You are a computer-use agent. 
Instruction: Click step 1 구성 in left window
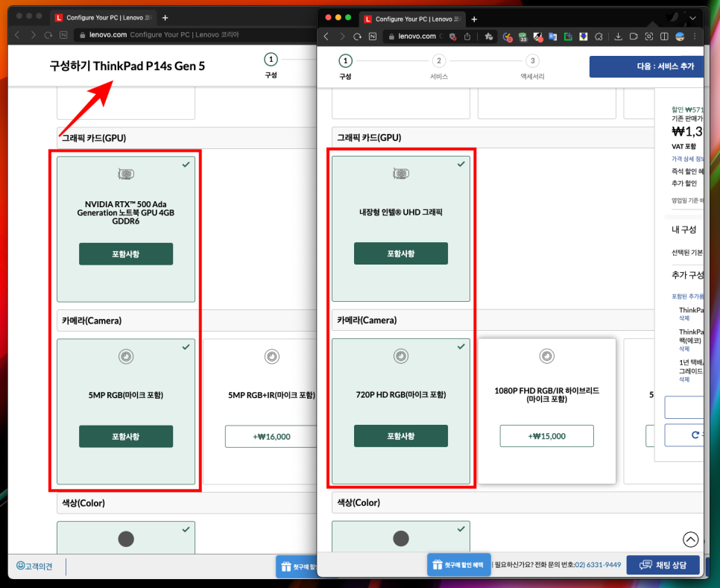271,66
